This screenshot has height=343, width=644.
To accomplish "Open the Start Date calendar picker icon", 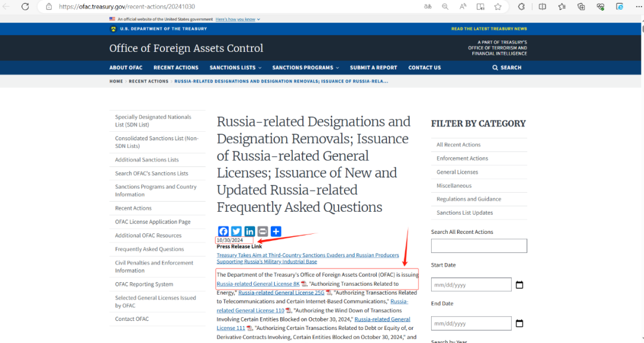I will coord(519,285).
